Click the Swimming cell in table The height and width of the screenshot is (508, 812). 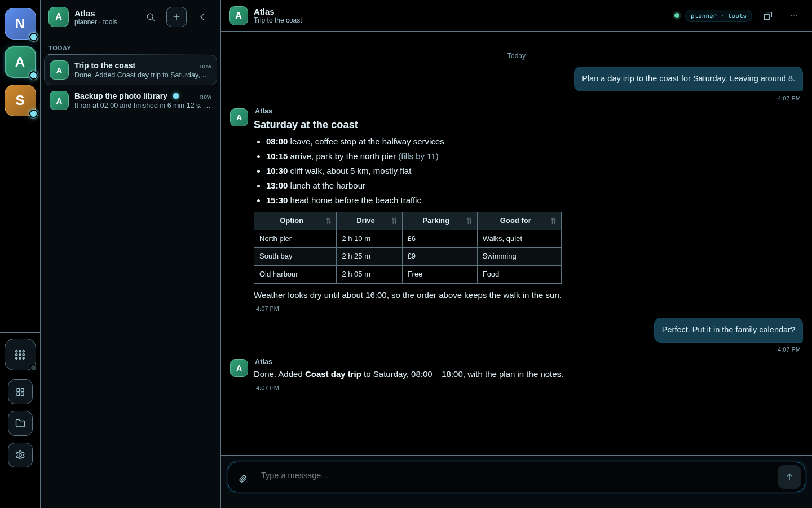[x=519, y=256]
